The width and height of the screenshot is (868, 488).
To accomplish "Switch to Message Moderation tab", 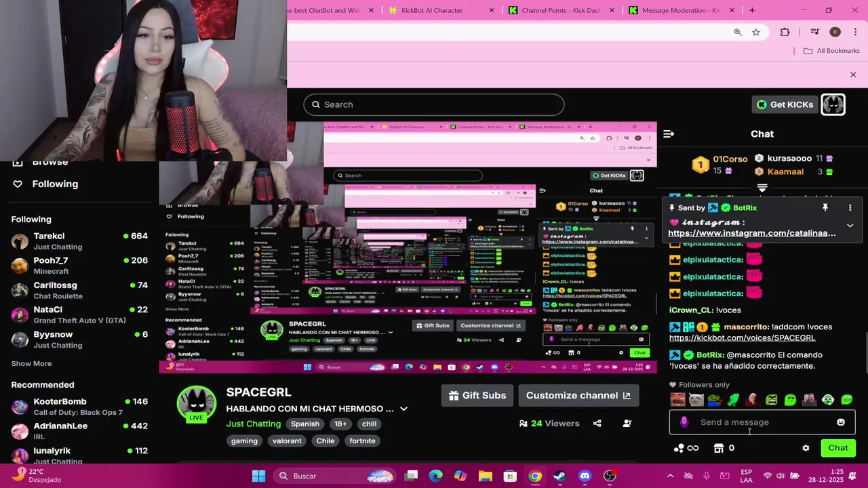I will tap(680, 10).
